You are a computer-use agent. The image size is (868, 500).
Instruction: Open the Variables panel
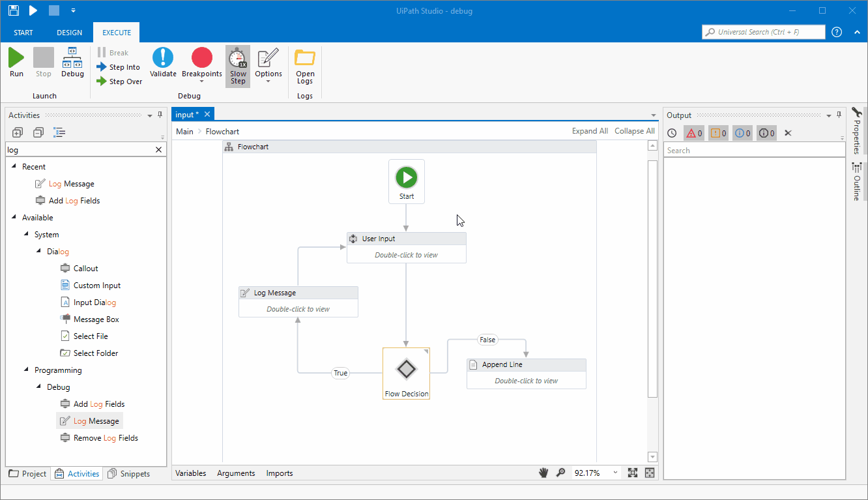coord(191,473)
